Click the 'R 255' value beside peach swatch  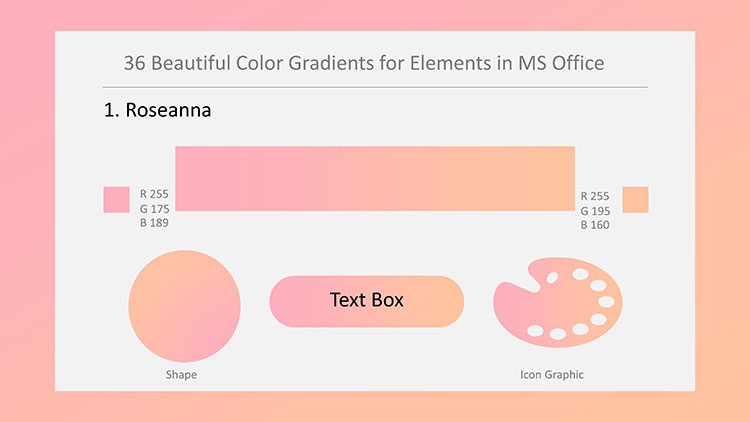point(595,196)
